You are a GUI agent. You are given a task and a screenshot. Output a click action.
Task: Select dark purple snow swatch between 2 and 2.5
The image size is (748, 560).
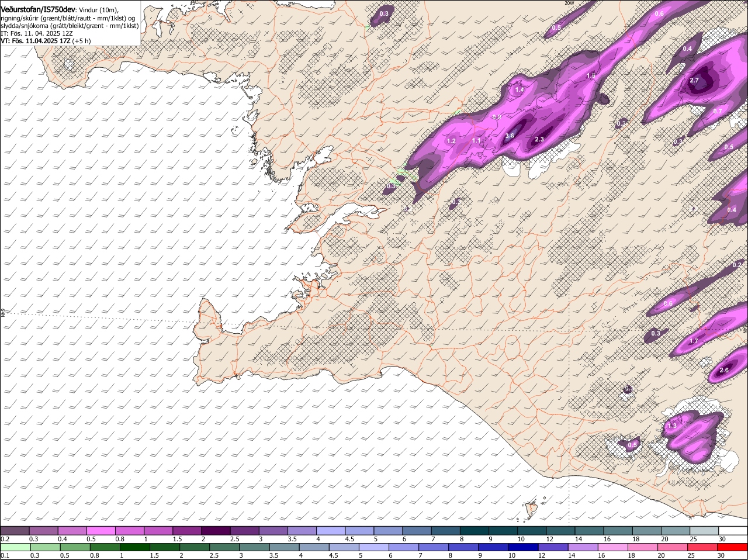216,530
